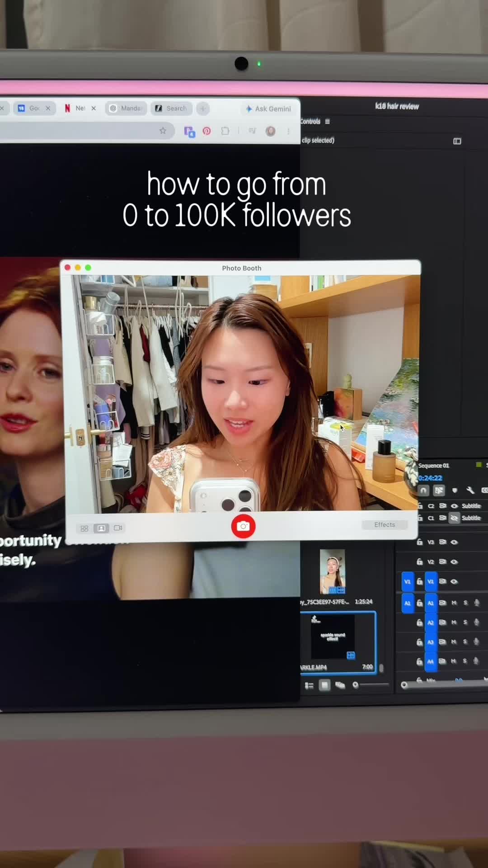Bookmark the page with the Chrome star icon
The height and width of the screenshot is (868, 488).
pyautogui.click(x=163, y=131)
